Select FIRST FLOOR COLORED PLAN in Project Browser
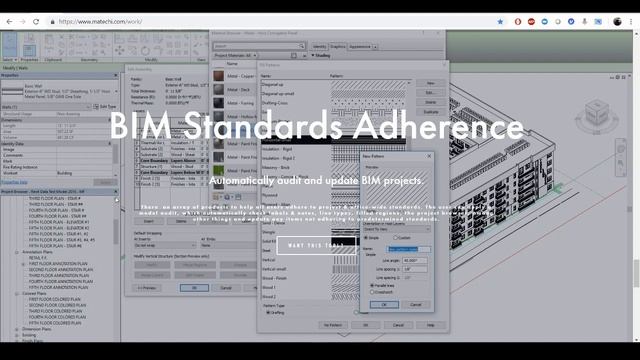 tap(54, 299)
